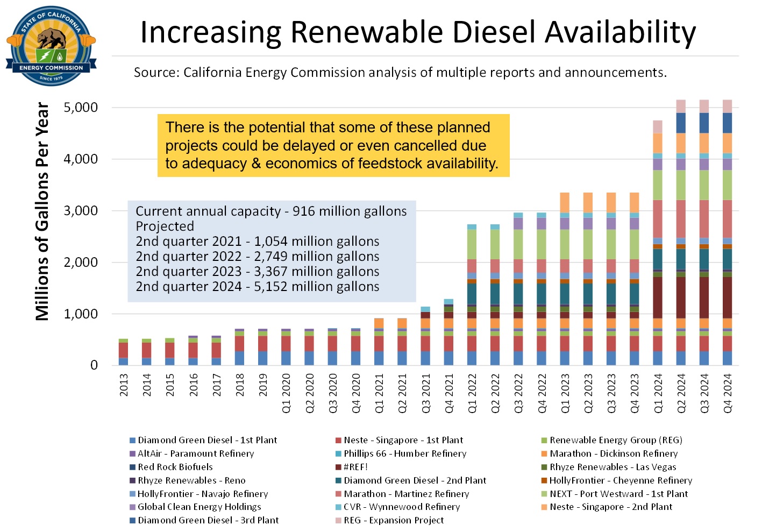Click the California Energy Commission logo

(x=50, y=46)
